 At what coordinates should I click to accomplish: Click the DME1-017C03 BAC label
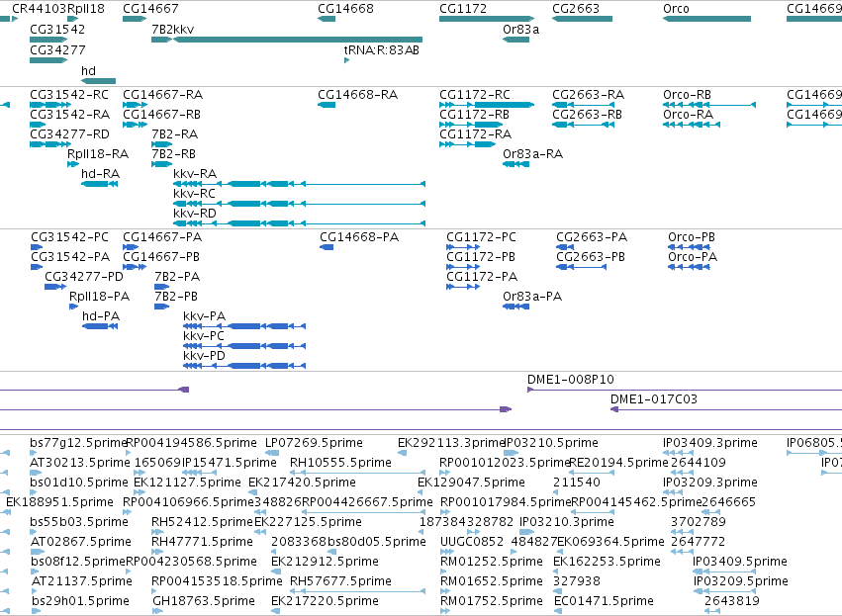[654, 399]
